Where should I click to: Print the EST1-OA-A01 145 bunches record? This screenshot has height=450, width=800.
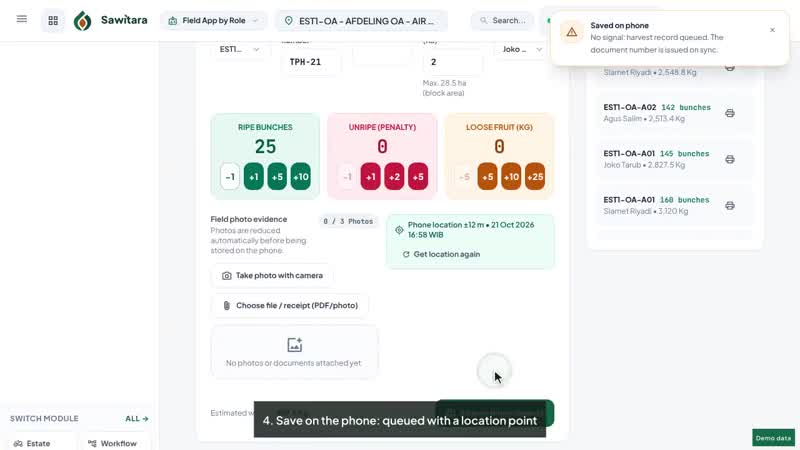(x=730, y=159)
